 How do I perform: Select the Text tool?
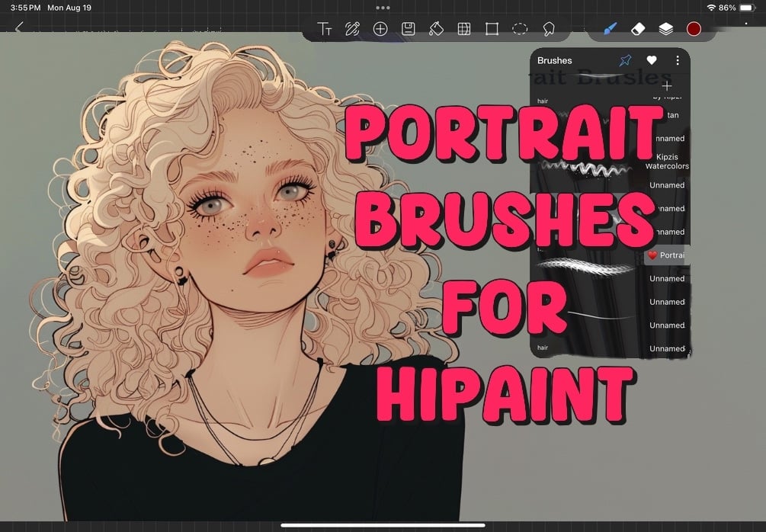(325, 29)
